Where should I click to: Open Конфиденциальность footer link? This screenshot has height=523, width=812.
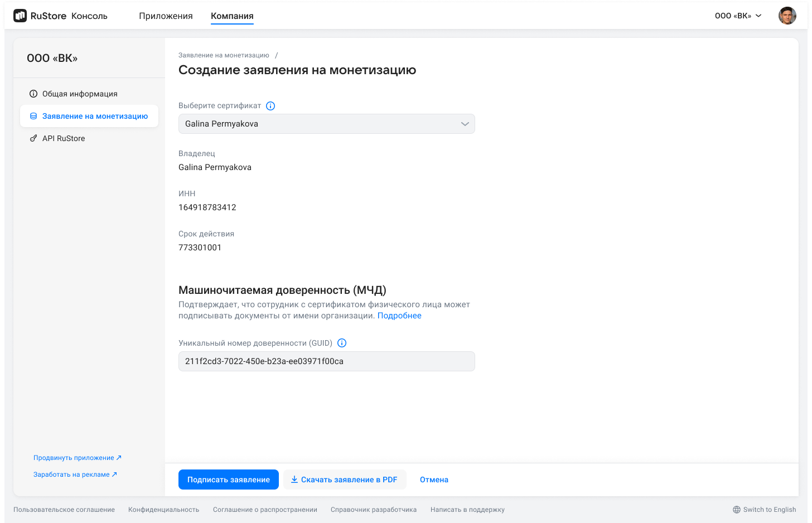pyautogui.click(x=163, y=510)
